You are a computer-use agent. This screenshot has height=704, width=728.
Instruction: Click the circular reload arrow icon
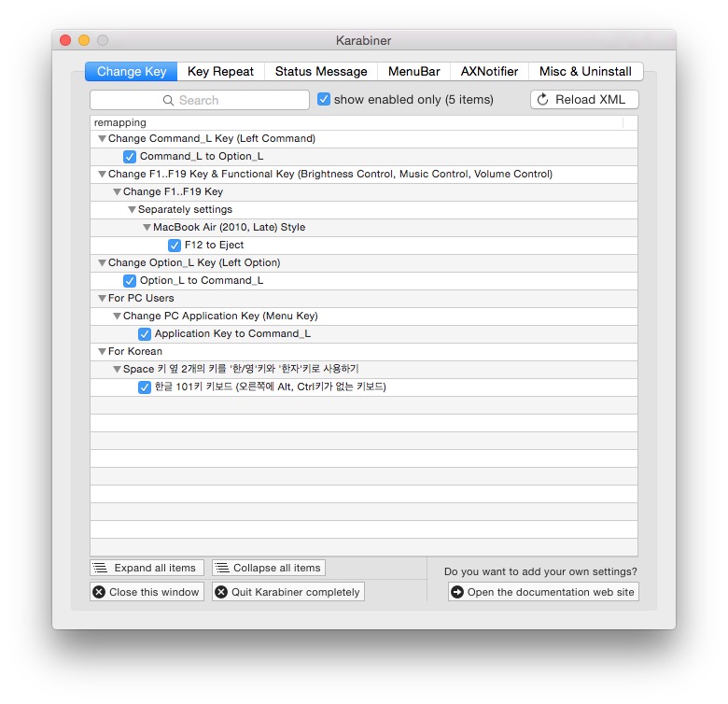click(543, 99)
